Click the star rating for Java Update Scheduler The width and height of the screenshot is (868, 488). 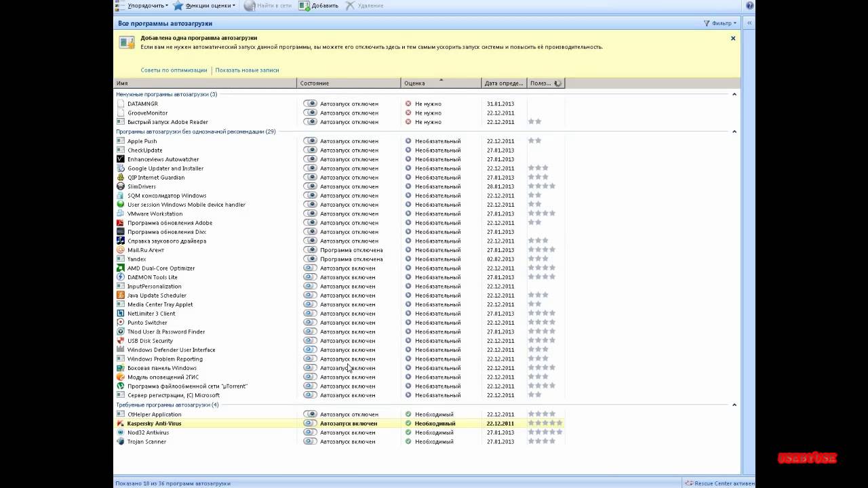[x=538, y=296]
